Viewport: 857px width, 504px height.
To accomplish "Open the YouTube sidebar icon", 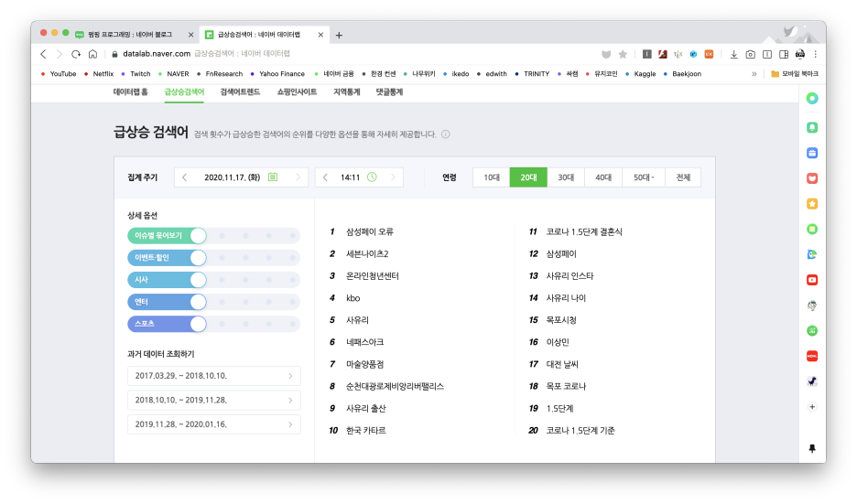I will (x=812, y=280).
